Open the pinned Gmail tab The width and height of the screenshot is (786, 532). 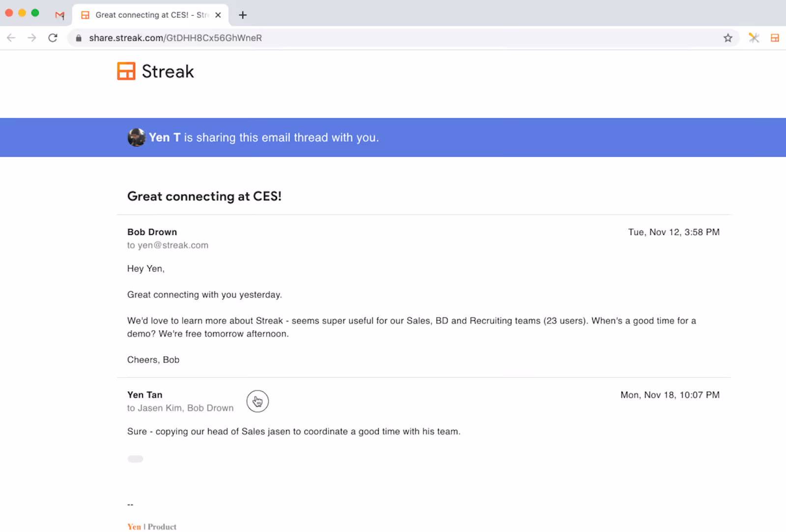(60, 15)
